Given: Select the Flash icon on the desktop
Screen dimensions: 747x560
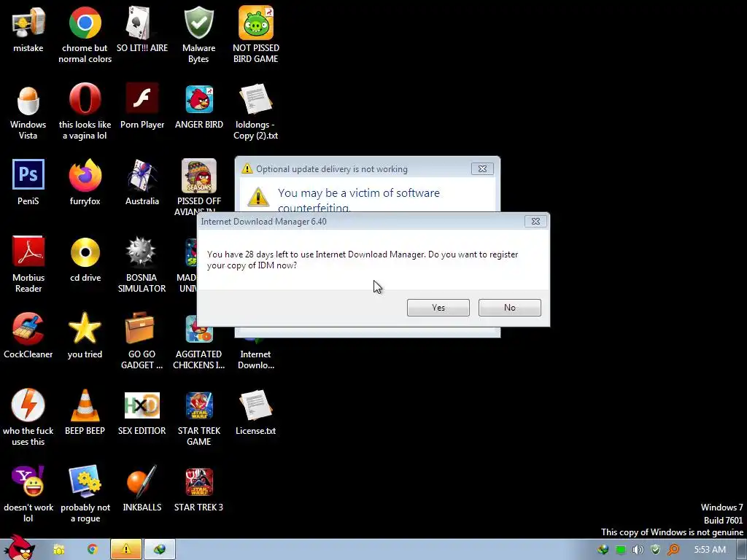Looking at the screenshot, I should [x=142, y=106].
